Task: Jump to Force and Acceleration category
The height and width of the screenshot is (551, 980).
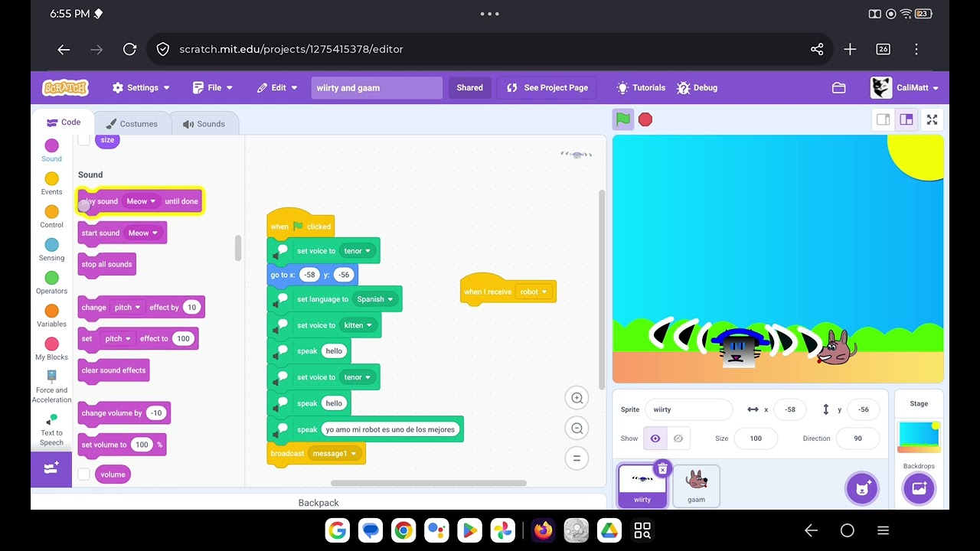Action: [x=51, y=386]
